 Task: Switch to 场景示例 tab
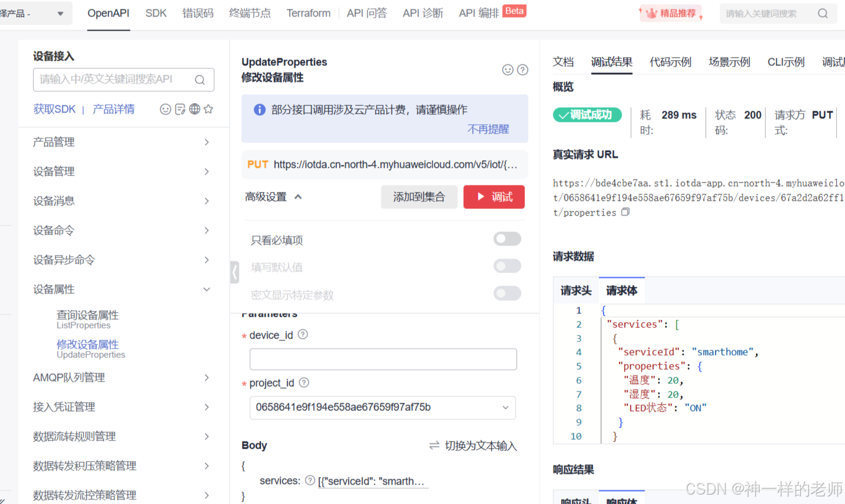point(729,62)
